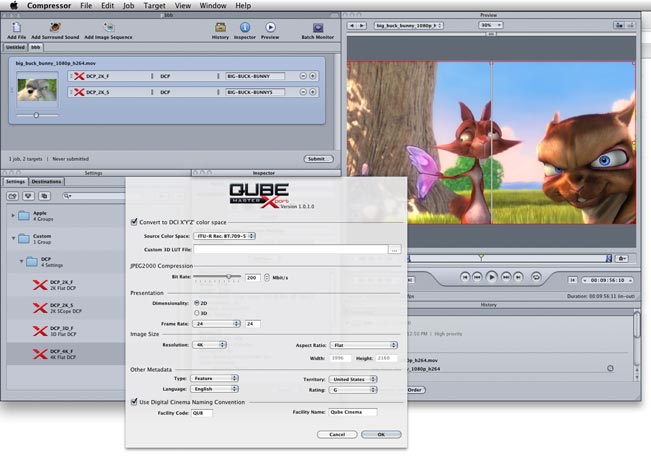
Task: Uncheck Convert to DCI X'Y'Z' color space
Action: tap(136, 222)
